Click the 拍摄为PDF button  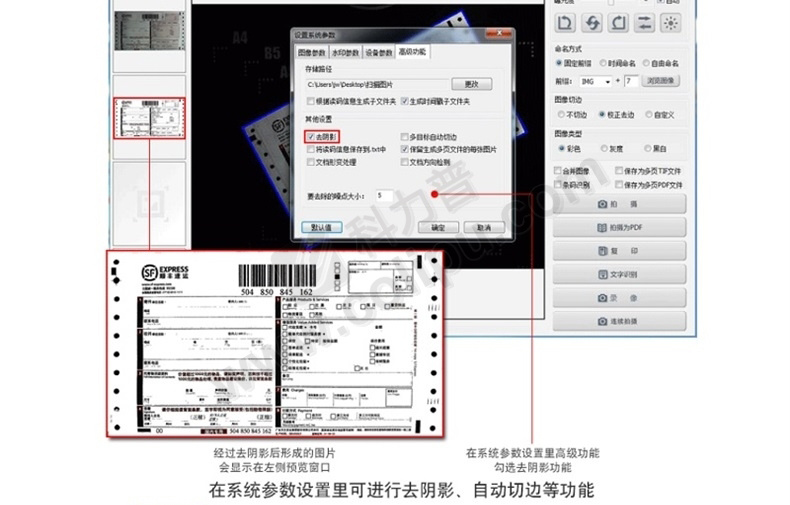[x=619, y=227]
